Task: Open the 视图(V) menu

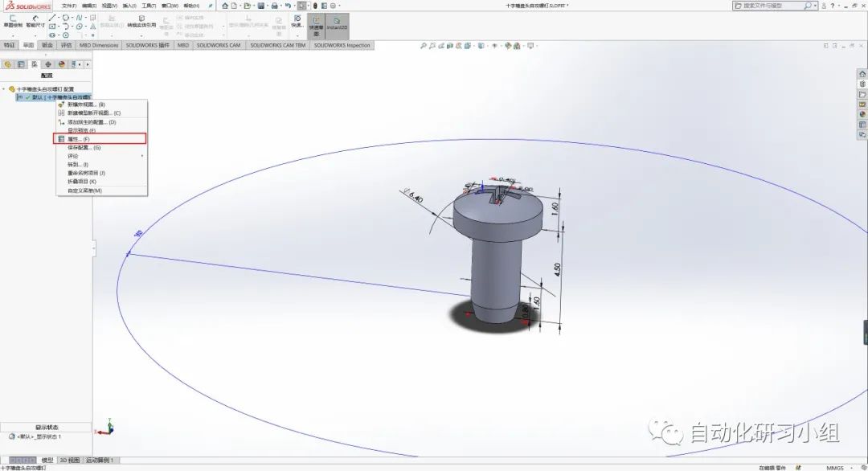Action: click(x=109, y=6)
